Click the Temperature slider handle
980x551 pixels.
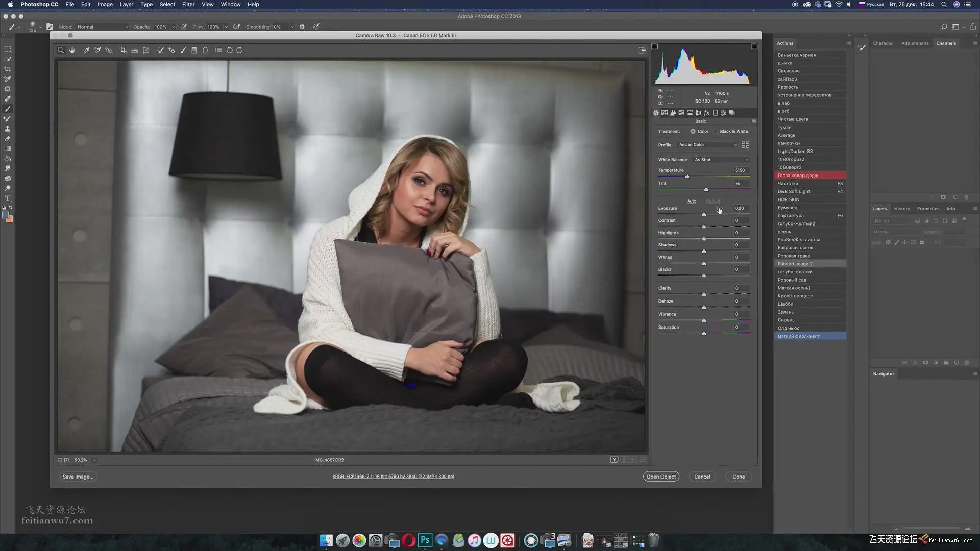[x=687, y=177]
